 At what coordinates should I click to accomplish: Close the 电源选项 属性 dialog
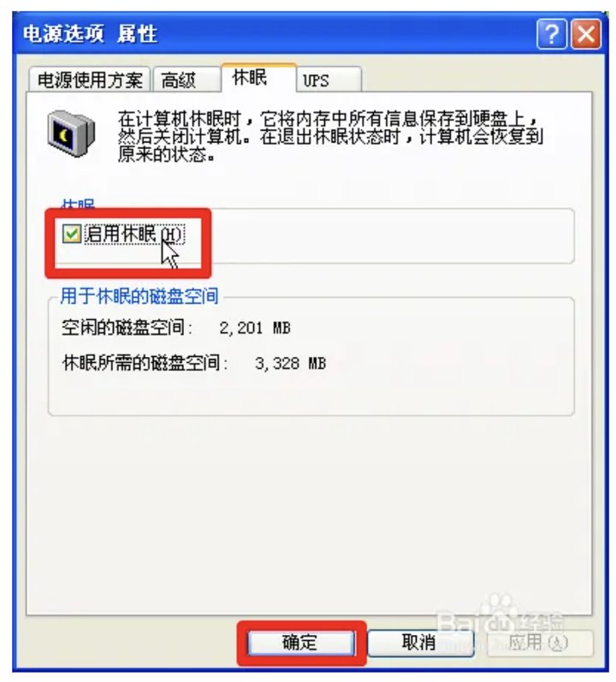586,34
